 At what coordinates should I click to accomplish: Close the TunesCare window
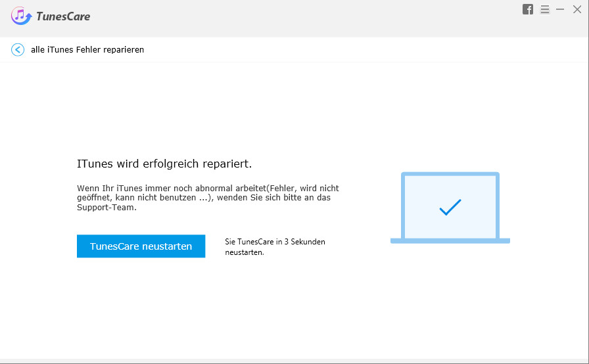(577, 9)
